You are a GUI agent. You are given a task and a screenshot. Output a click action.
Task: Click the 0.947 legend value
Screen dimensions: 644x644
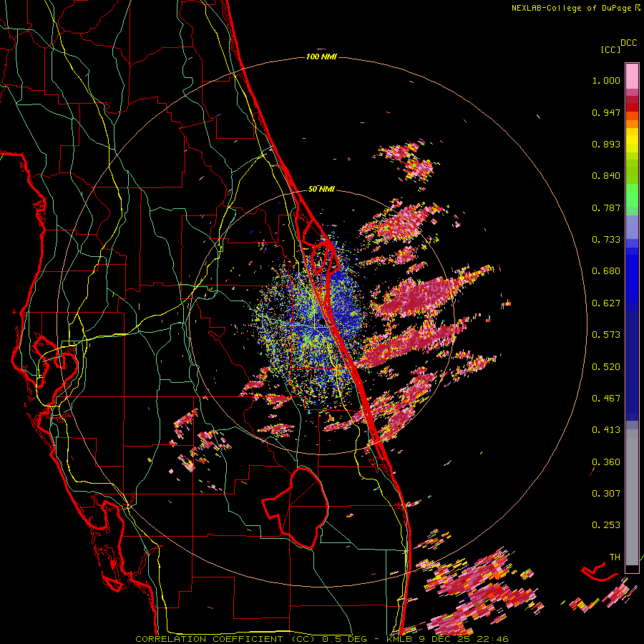[606, 112]
